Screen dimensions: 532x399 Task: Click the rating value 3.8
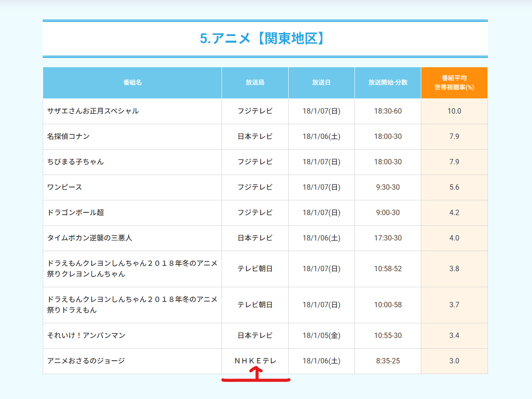pos(454,269)
